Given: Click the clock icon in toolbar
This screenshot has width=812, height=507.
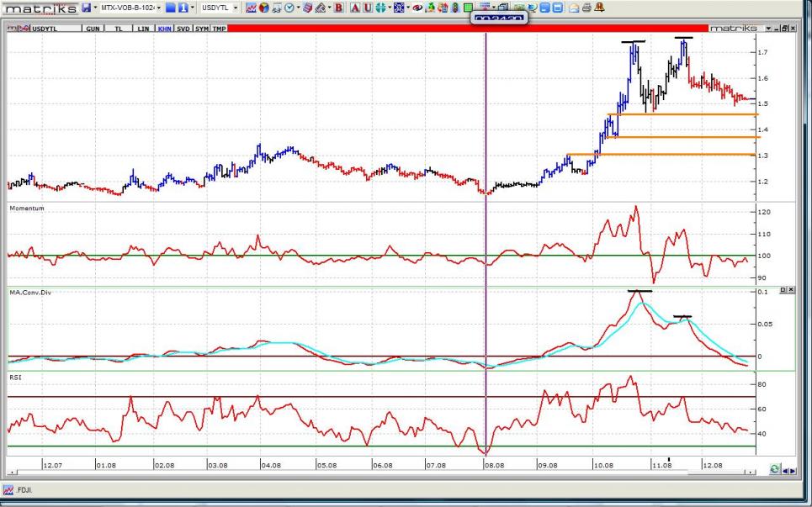Looking at the screenshot, I should pos(289,8).
